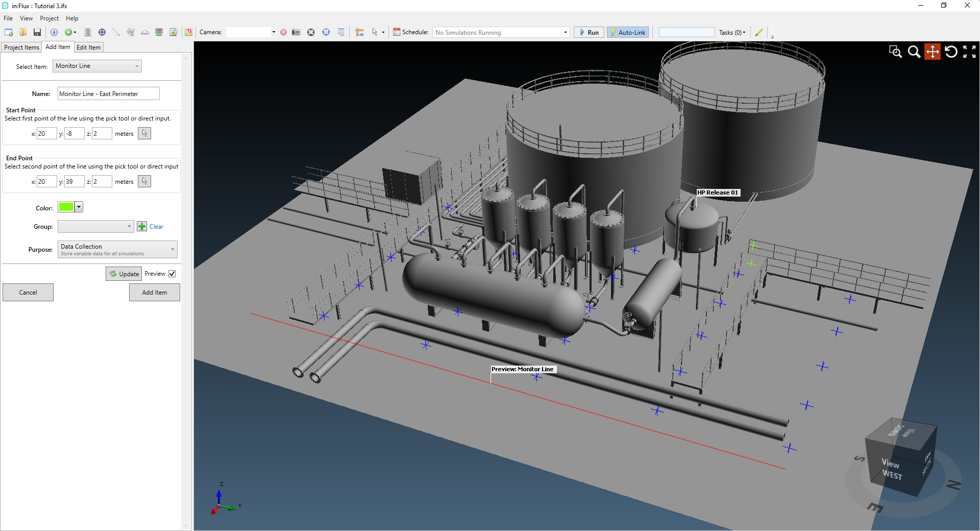Open the Purpose Data Collection dropdown
The image size is (980, 531).
117,250
